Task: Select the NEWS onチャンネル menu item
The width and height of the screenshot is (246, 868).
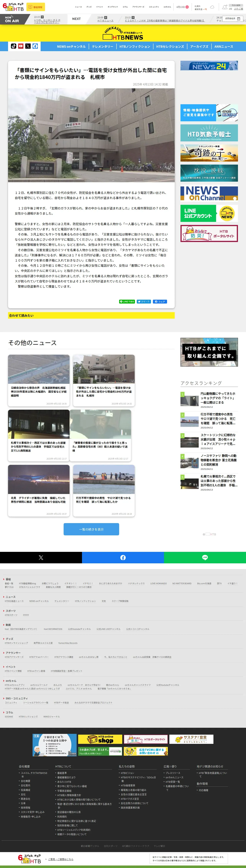Action: (71, 47)
